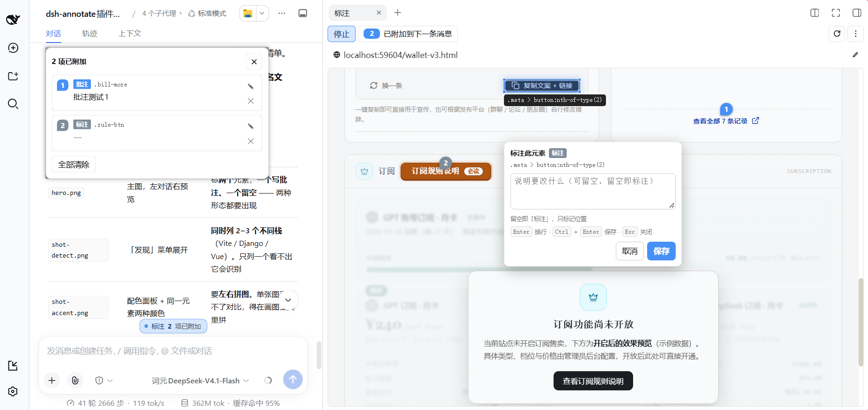Open the three-dot menu in chat header
This screenshot has height=410, width=868.
pos(282,13)
